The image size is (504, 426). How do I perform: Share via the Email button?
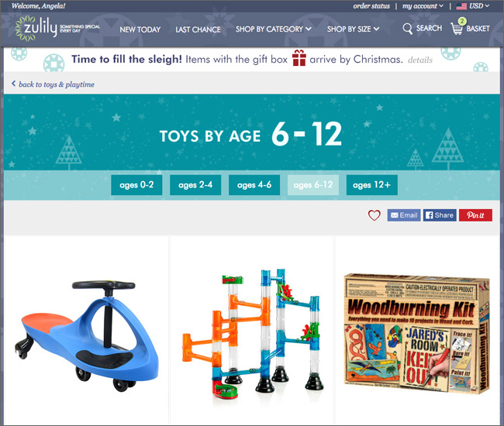(404, 215)
